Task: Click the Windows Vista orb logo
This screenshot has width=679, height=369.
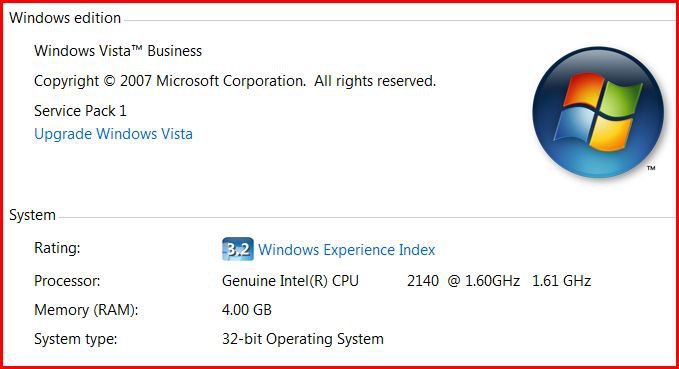Action: [598, 112]
